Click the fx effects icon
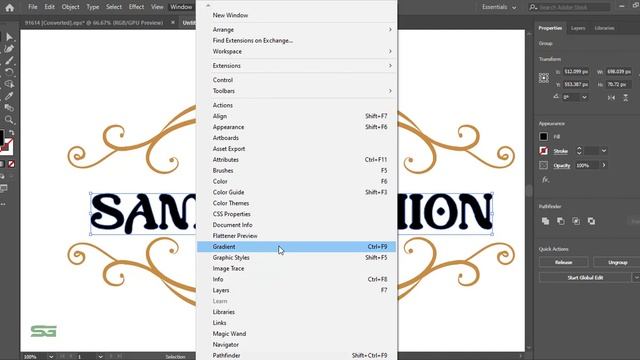The height and width of the screenshot is (360, 640). coord(545,180)
